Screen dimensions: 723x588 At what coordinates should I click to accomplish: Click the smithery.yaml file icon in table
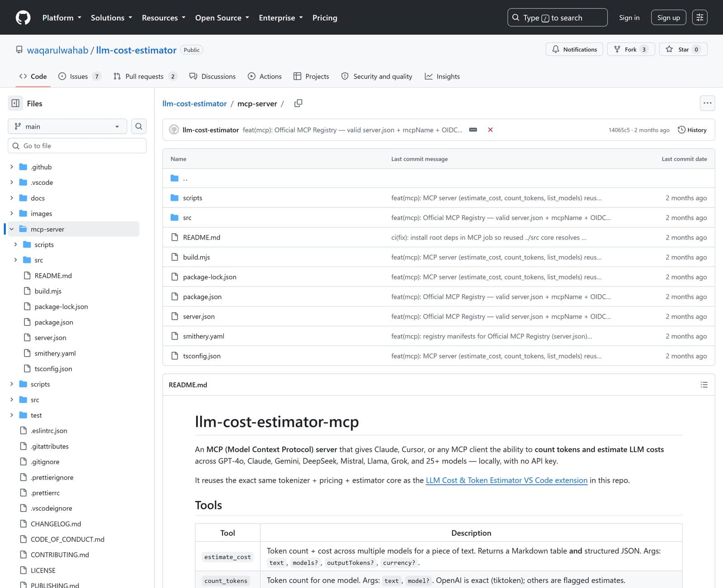[174, 336]
